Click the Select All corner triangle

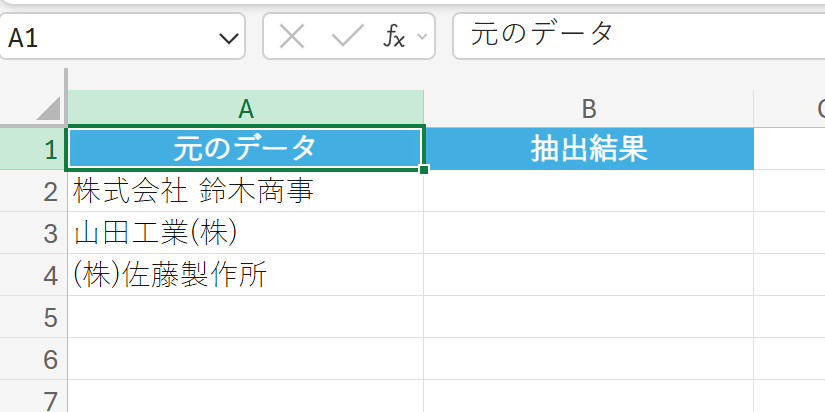click(47, 108)
